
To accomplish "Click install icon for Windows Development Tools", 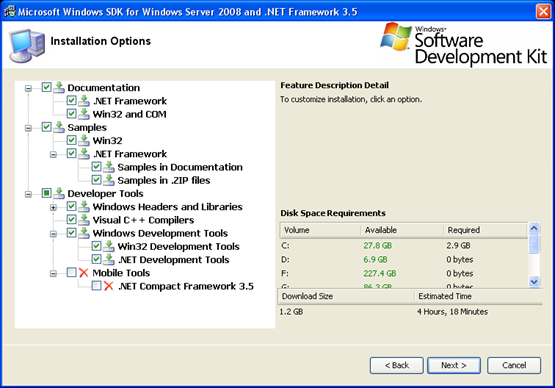I will pos(84,233).
